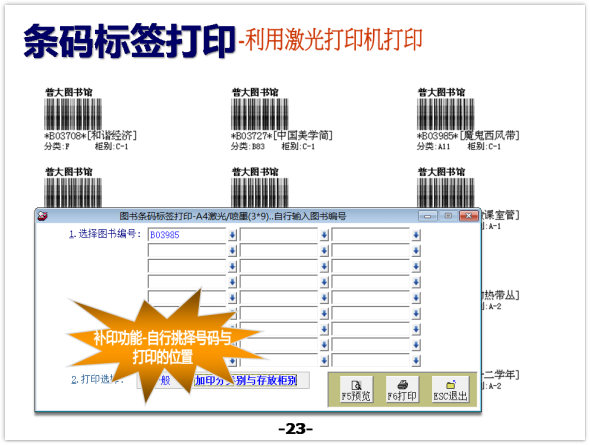590x445 pixels.
Task: Click the second-row right column input field
Action: (371, 251)
